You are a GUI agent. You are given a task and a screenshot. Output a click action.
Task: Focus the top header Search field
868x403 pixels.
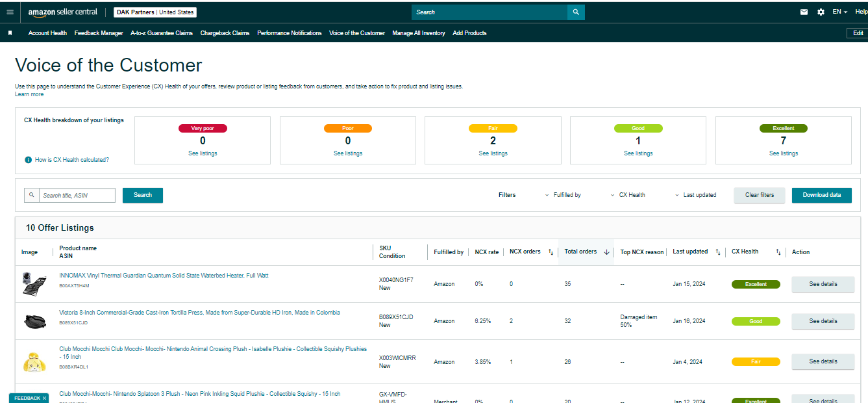[490, 12]
